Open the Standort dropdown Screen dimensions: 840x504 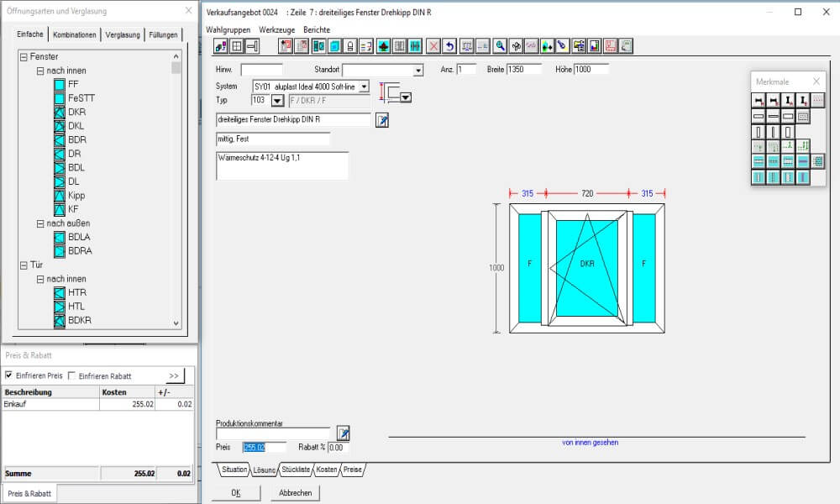[x=418, y=71]
